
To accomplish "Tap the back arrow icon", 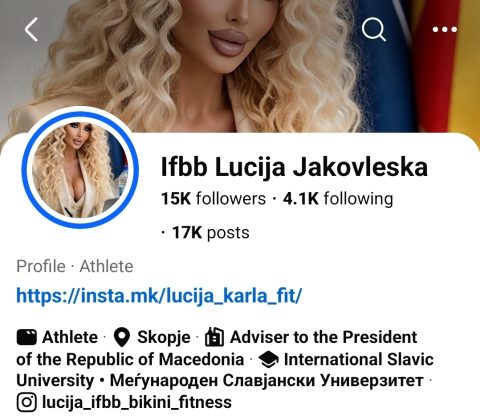I will [x=31, y=30].
